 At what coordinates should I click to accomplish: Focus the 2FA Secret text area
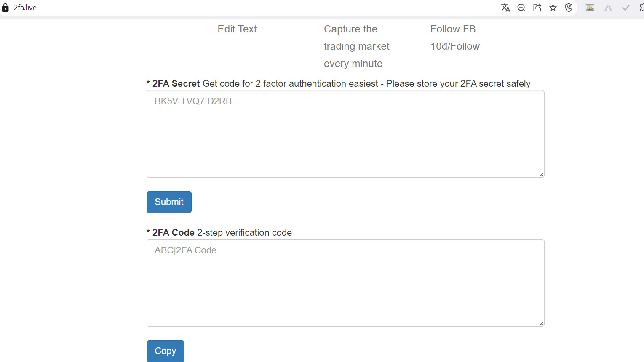click(x=345, y=134)
